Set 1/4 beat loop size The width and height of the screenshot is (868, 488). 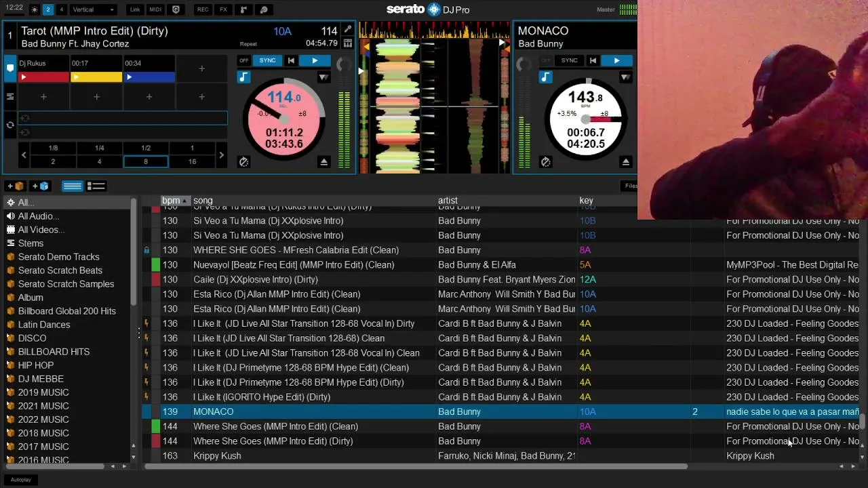[x=99, y=148]
